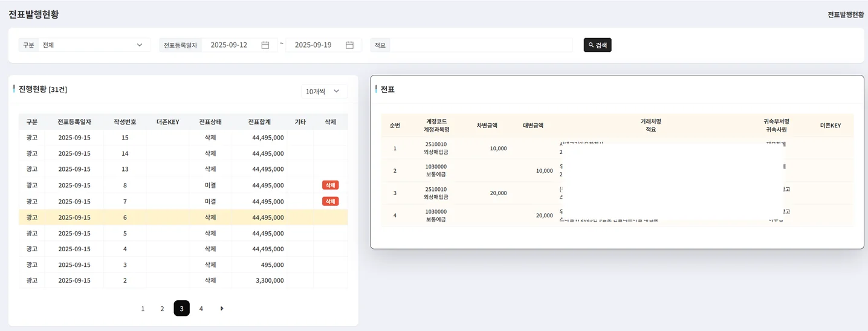
Task: Click the 검색 search button
Action: tap(597, 45)
